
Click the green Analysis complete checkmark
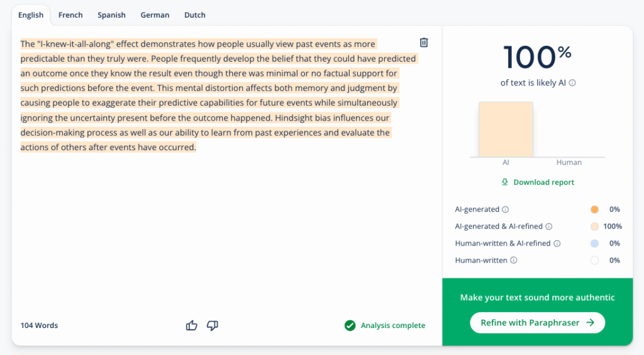(350, 325)
